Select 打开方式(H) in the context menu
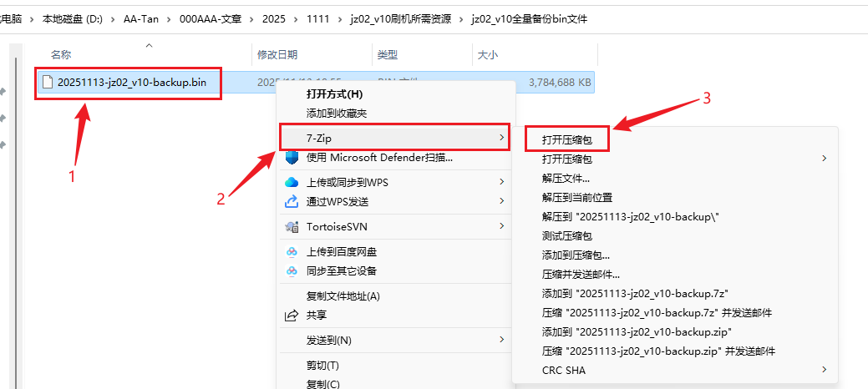The width and height of the screenshot is (868, 389). pyautogui.click(x=334, y=93)
